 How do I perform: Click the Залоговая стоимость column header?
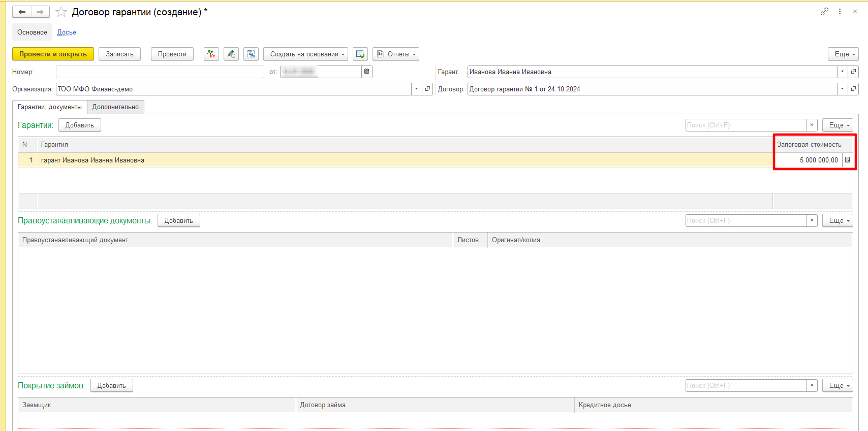(x=813, y=145)
